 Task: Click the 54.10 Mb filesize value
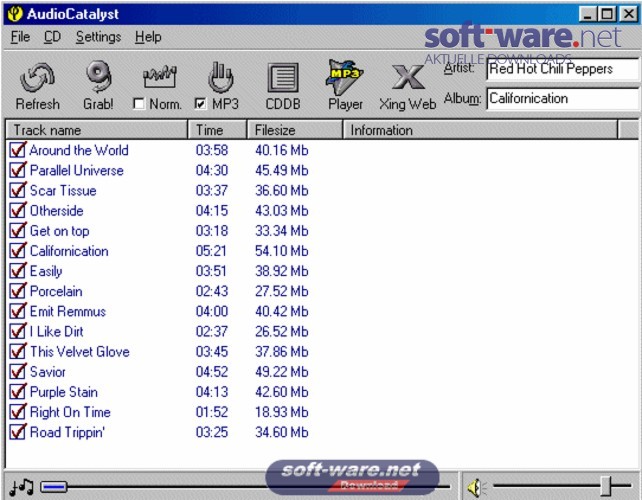281,251
